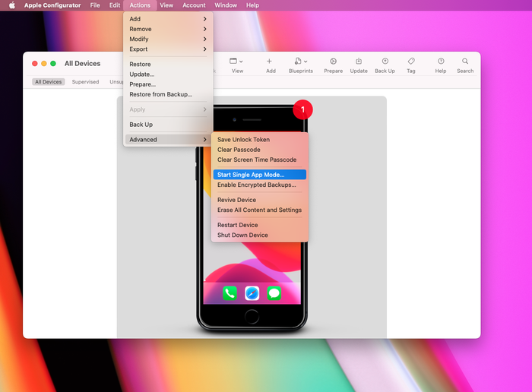
Task: Choose Update… from Actions menu
Action: click(168, 74)
